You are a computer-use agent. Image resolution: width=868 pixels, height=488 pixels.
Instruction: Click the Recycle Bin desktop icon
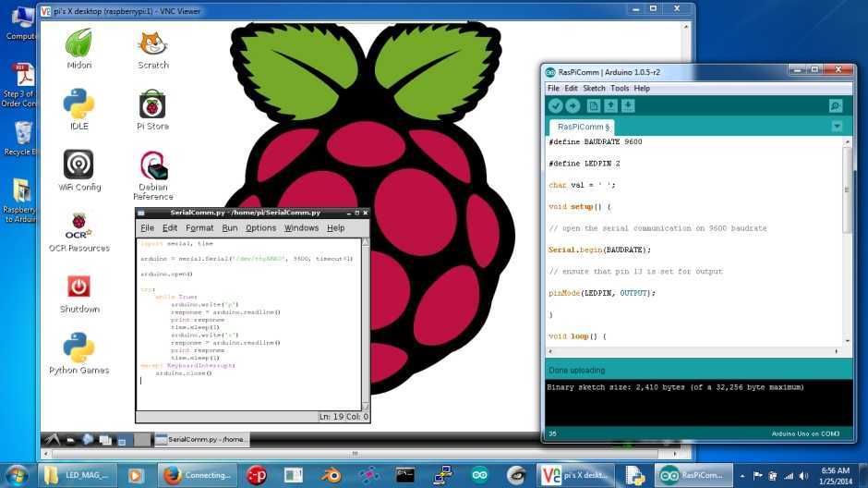click(22, 139)
